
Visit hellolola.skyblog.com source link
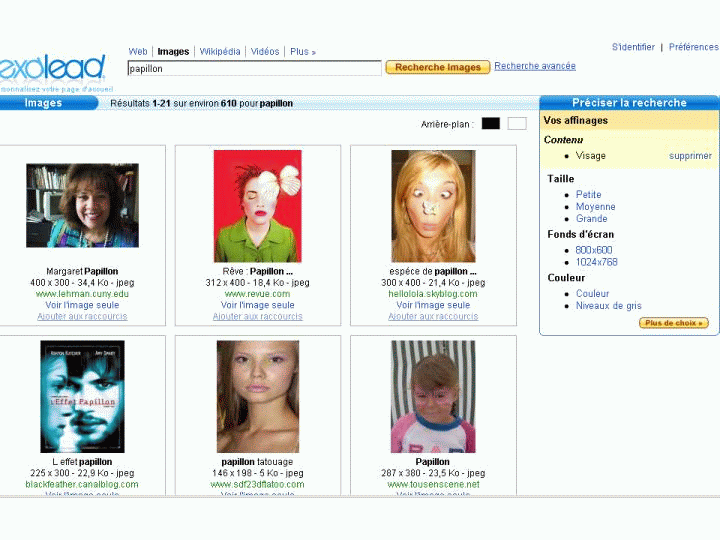pos(433,294)
